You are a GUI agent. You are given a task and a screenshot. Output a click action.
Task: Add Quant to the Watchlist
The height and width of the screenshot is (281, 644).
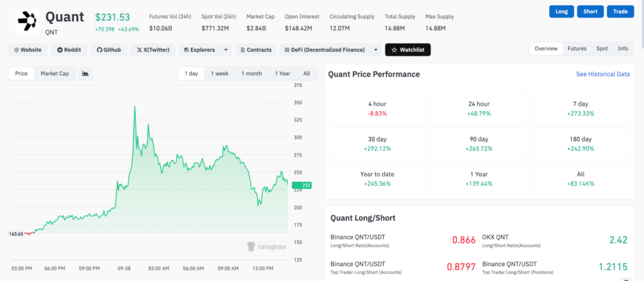point(408,50)
